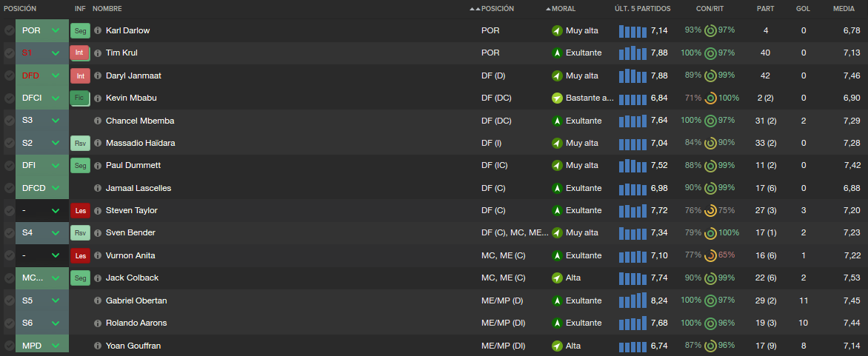Screen dimensions: 868x356
Task: Open player profile for Sven Bender
Action: pos(130,233)
